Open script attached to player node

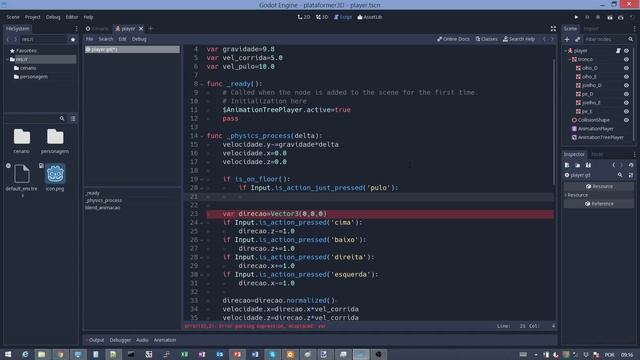tap(618, 51)
